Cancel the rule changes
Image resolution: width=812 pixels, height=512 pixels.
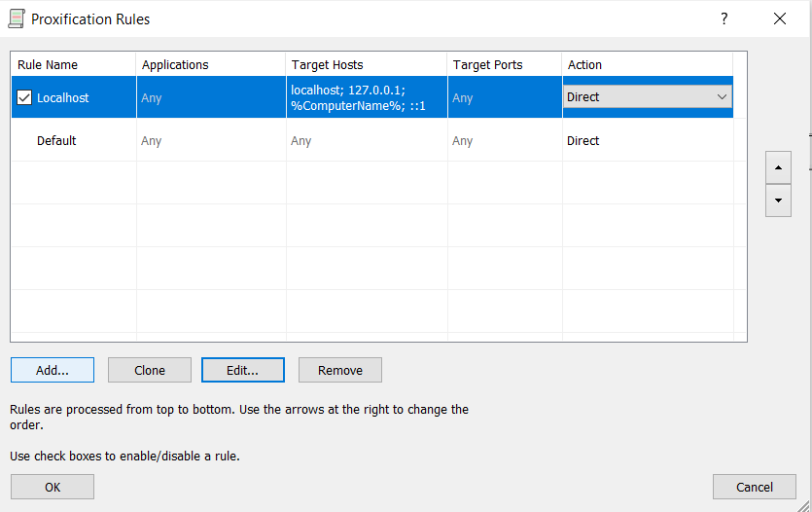pyautogui.click(x=754, y=487)
